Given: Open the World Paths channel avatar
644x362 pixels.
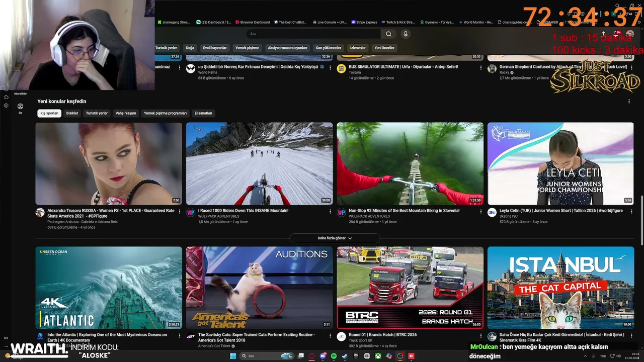Looking at the screenshot, I should [191, 69].
